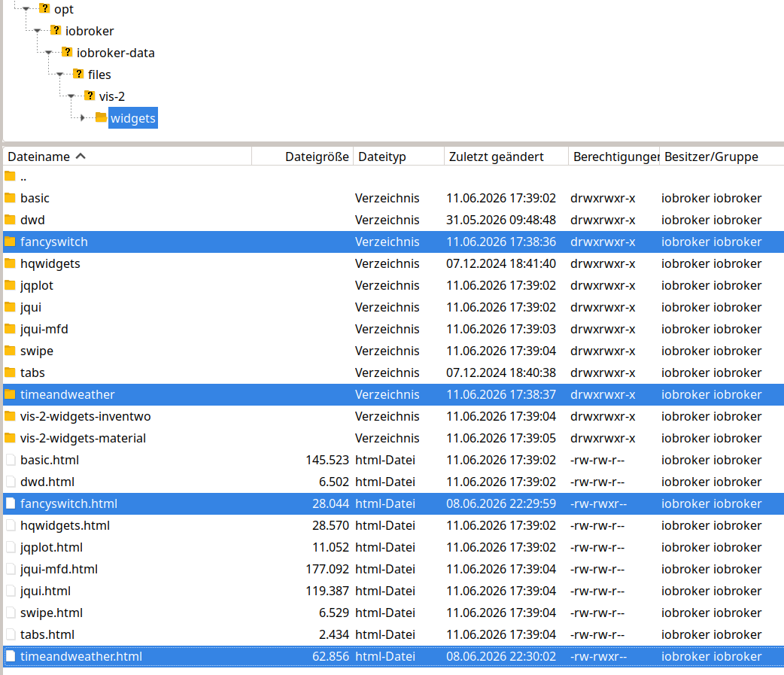Click the hqwidgets.html file icon
Image resolution: width=784 pixels, height=675 pixels.
[11, 525]
